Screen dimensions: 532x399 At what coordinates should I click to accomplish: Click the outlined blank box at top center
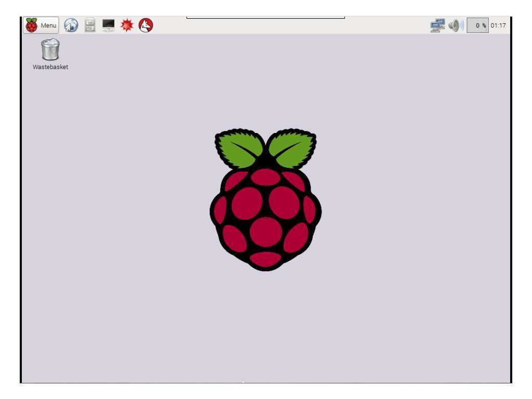tap(265, 17)
